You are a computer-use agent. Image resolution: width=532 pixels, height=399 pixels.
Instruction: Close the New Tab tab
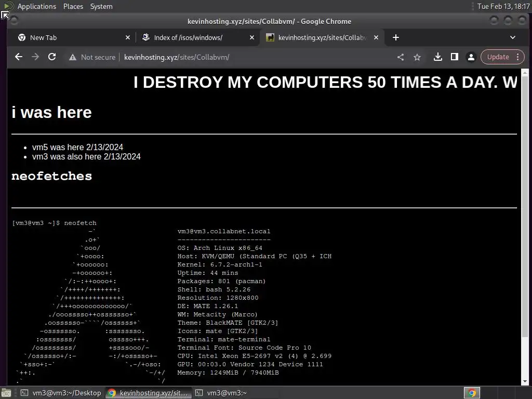[x=128, y=37]
